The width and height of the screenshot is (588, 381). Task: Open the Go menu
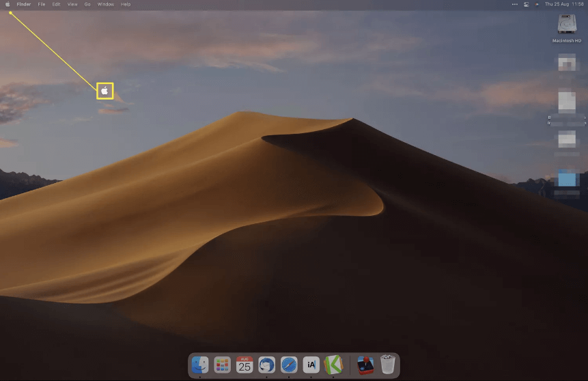(x=87, y=4)
